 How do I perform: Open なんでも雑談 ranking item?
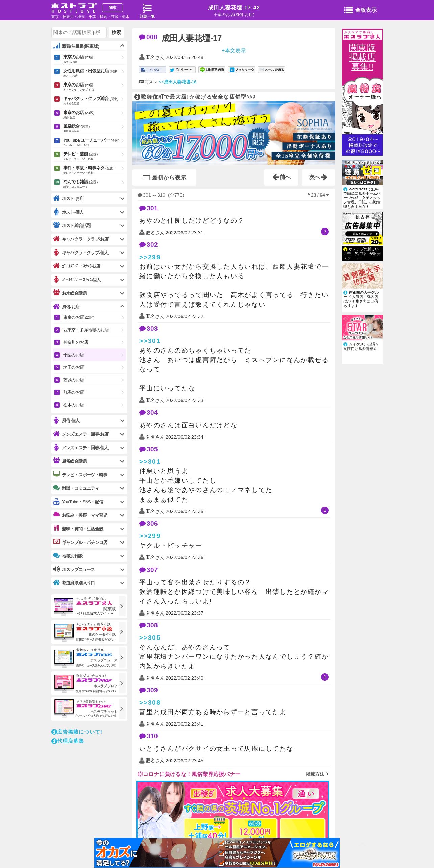[x=89, y=183]
